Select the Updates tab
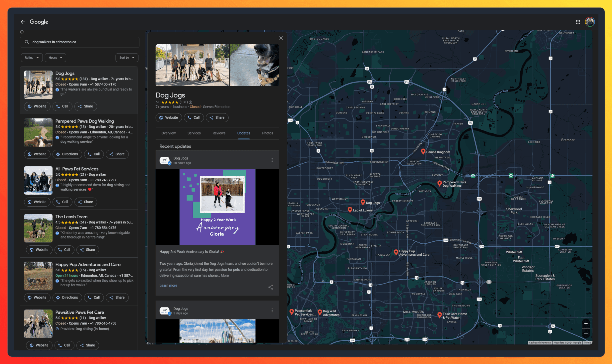Image resolution: width=612 pixels, height=364 pixels. 244,133
